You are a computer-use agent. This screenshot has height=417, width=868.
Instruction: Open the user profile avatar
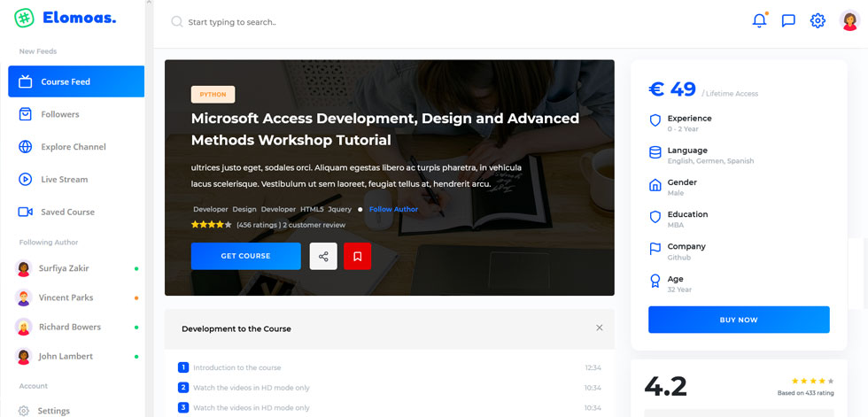849,20
